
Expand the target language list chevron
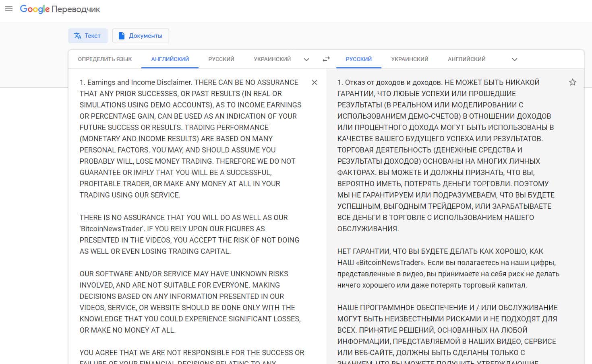click(x=514, y=60)
